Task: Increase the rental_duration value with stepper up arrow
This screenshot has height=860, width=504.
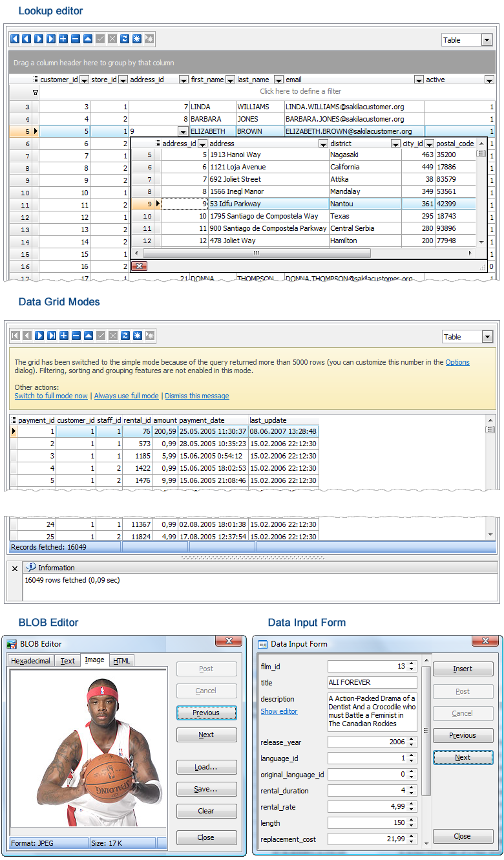Action: 412,788
